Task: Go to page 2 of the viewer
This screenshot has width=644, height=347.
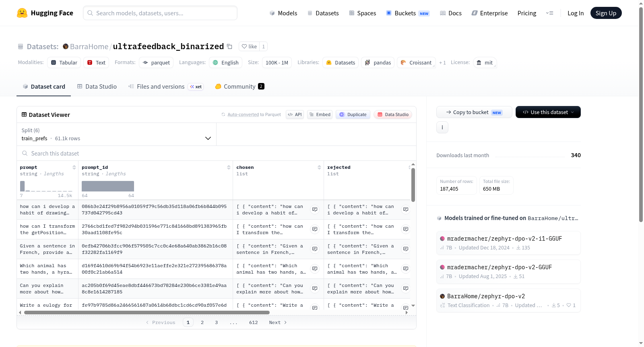Action: pyautogui.click(x=202, y=322)
